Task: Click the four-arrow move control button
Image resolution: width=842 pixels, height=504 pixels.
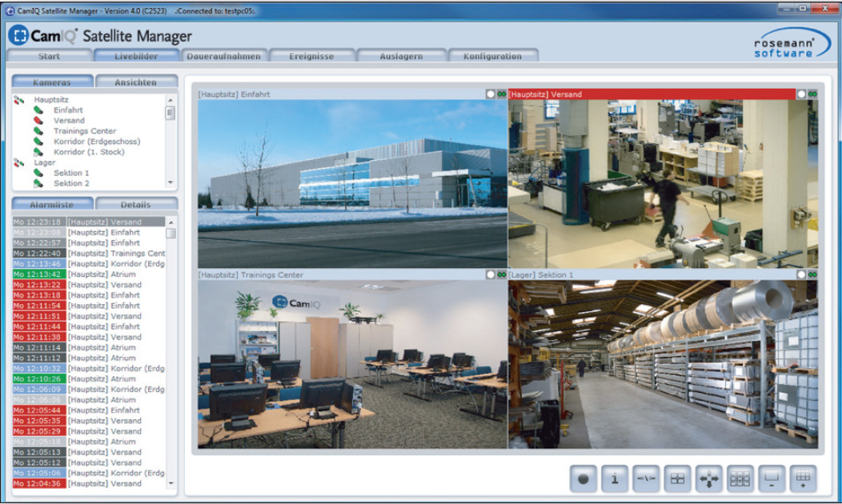Action: tap(709, 478)
